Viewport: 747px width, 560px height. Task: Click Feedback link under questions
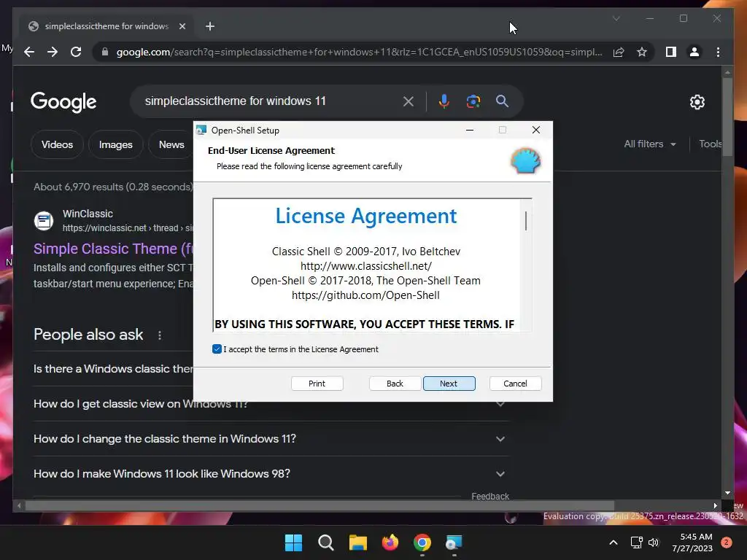click(x=490, y=496)
